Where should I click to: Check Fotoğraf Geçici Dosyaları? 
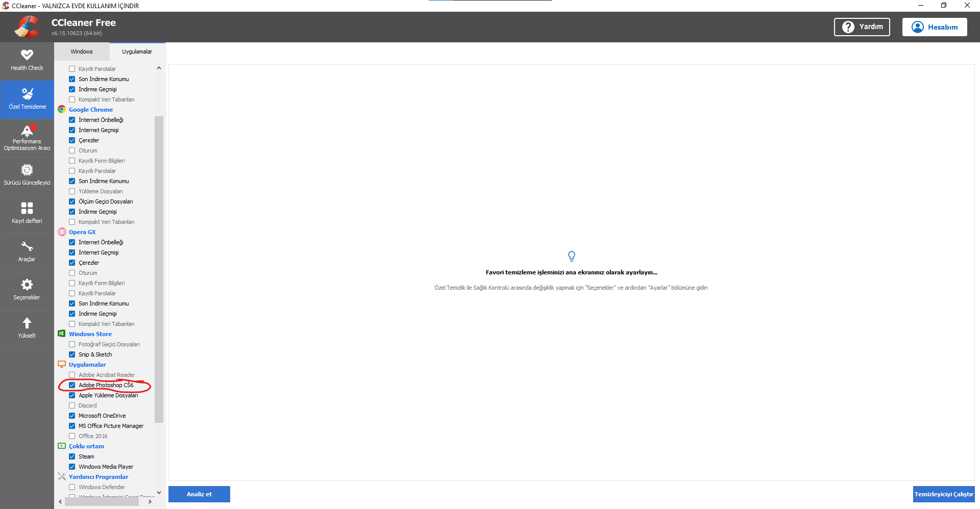[72, 344]
